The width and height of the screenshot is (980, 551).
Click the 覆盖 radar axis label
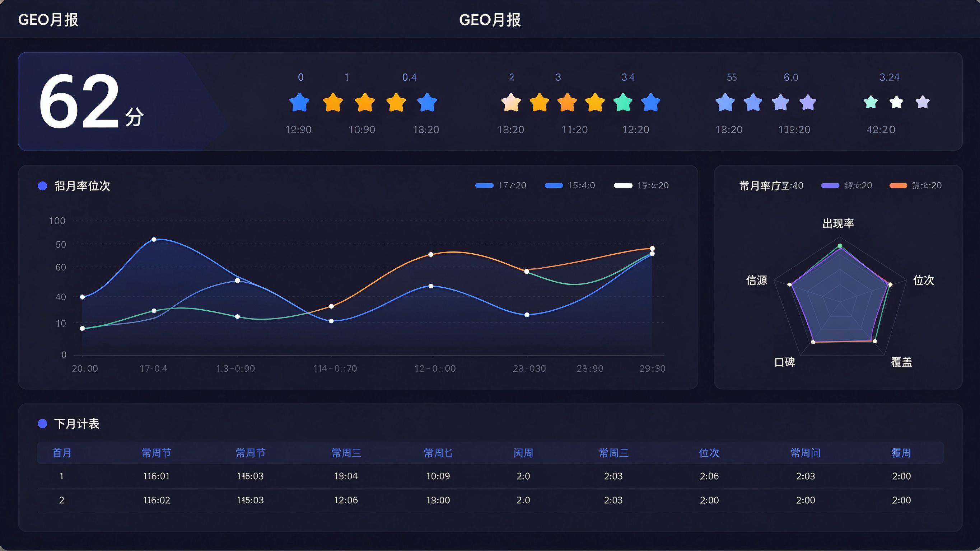[902, 362]
